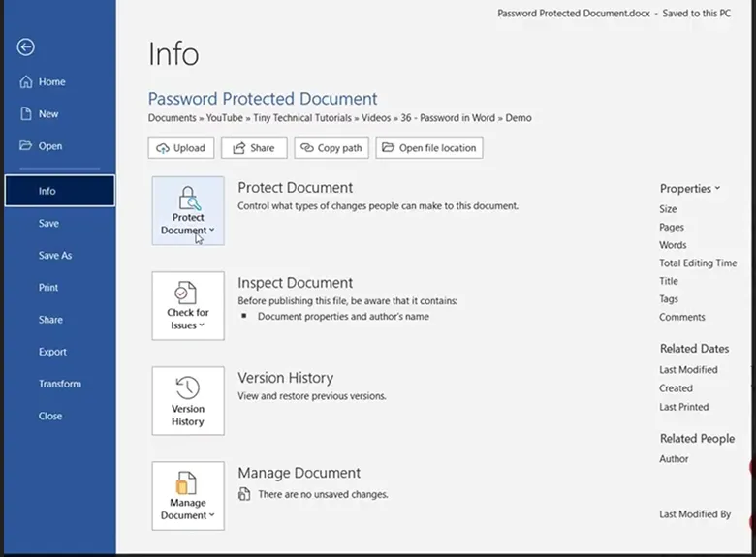Viewport: 756px width, 557px height.
Task: Expand the Manage Document dropdown
Action: (188, 496)
